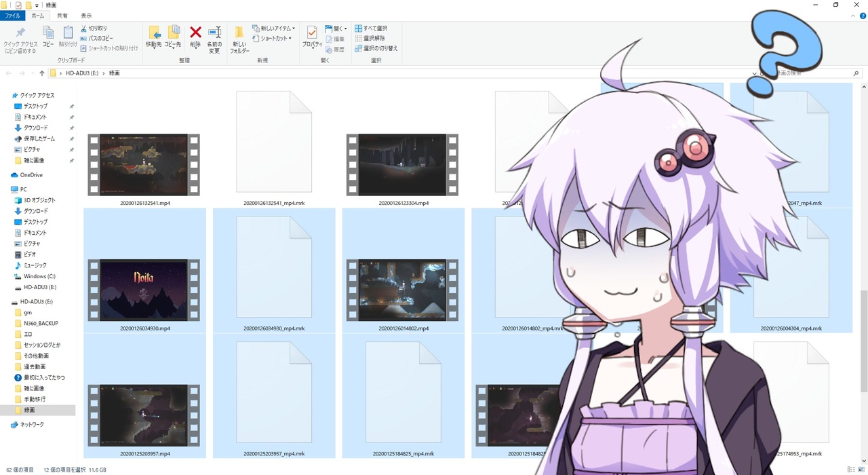
Task: Select 過去動画 folder in tree
Action: tap(30, 366)
